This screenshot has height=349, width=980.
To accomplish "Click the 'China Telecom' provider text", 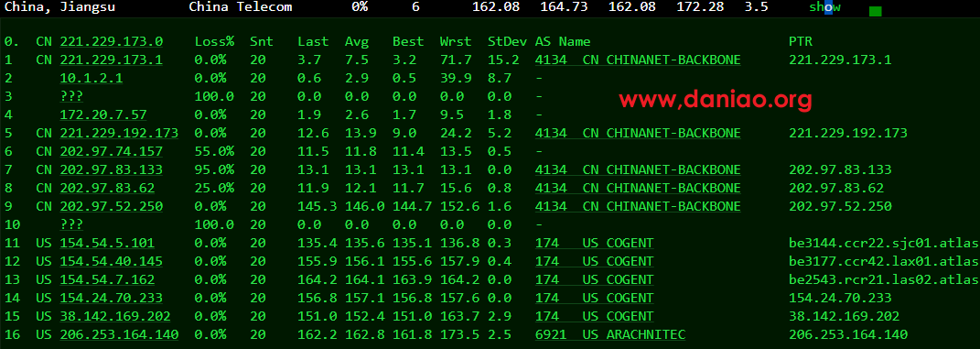I will point(240,7).
